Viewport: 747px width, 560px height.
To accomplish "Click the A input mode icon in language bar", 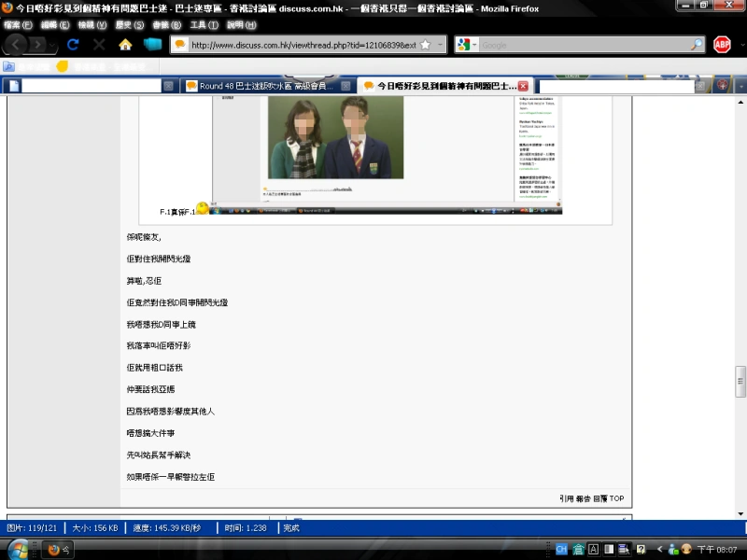I will [594, 550].
